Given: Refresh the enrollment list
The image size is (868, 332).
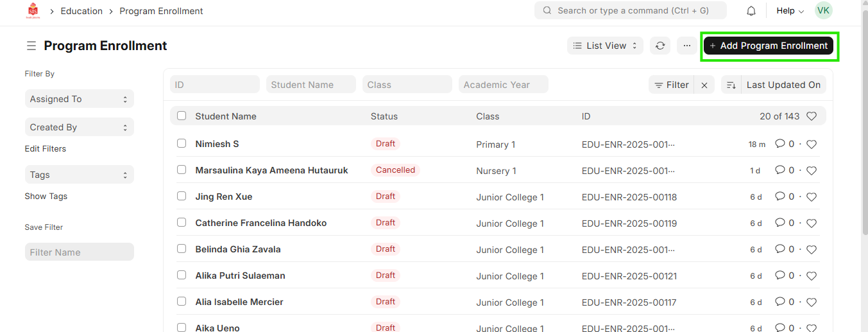Looking at the screenshot, I should click(x=660, y=46).
